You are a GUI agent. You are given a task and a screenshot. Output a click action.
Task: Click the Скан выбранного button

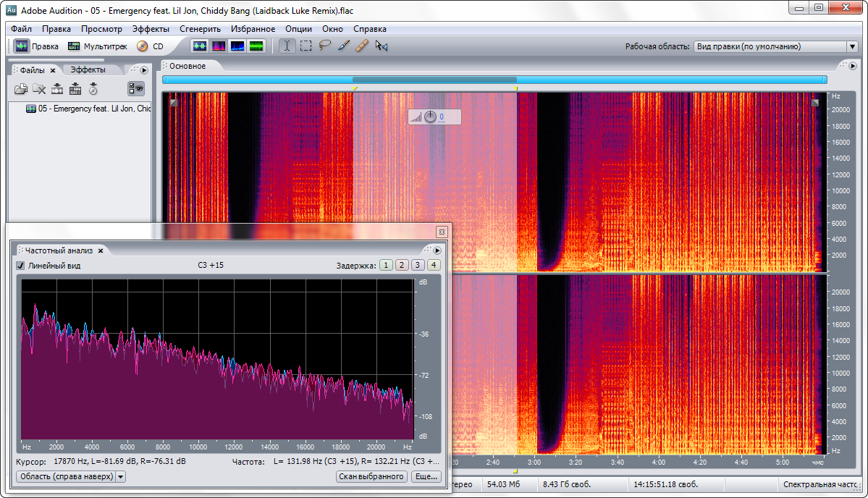pos(371,476)
